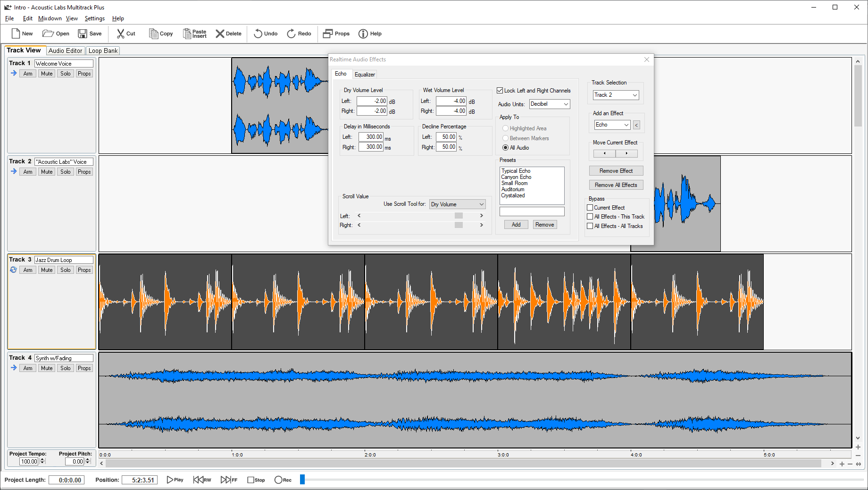Image resolution: width=868 pixels, height=490 pixels.
Task: Switch to the Equalizer tab
Action: click(x=365, y=75)
